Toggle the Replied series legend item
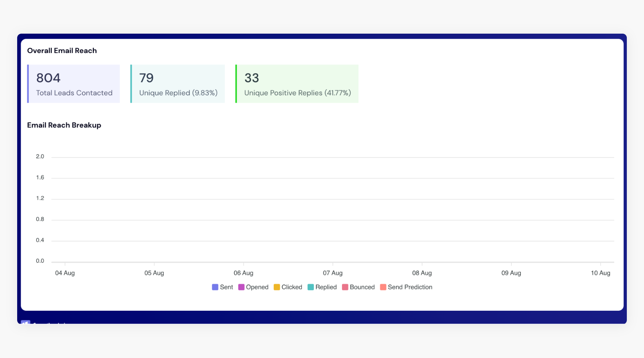This screenshot has width=644, height=358. (x=322, y=287)
